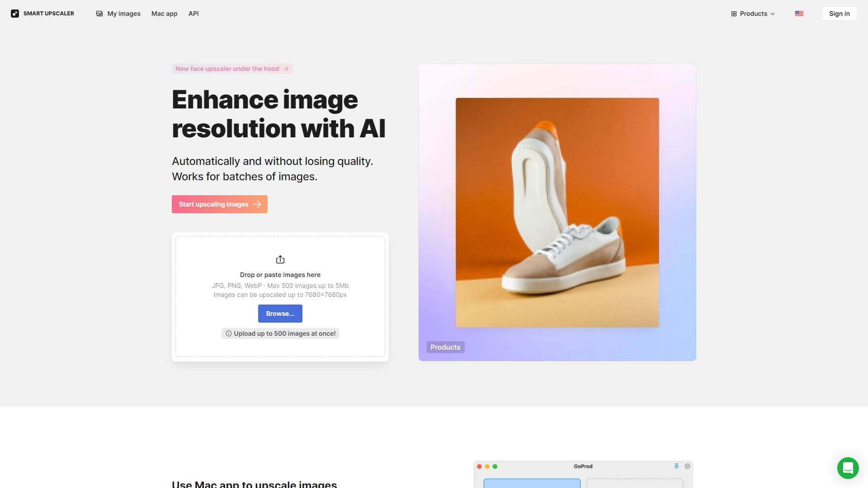Click the Products chevron expander
This screenshot has width=868, height=488.
(x=773, y=13)
